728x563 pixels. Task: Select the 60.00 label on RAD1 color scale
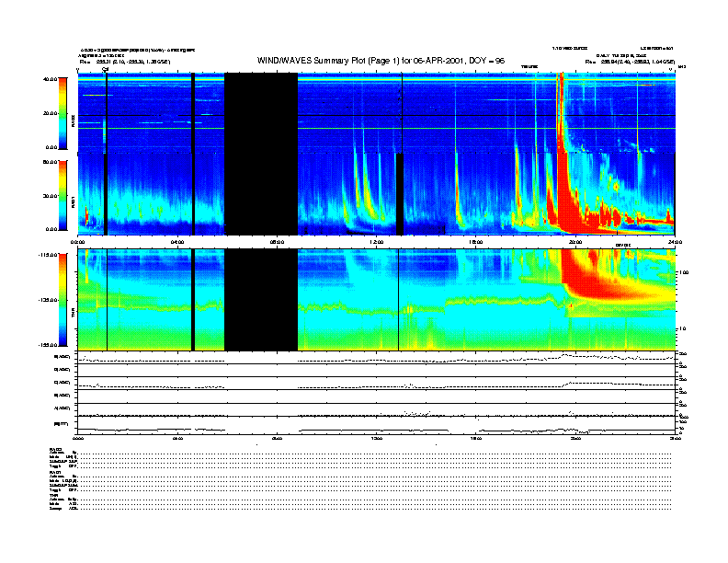(x=50, y=162)
